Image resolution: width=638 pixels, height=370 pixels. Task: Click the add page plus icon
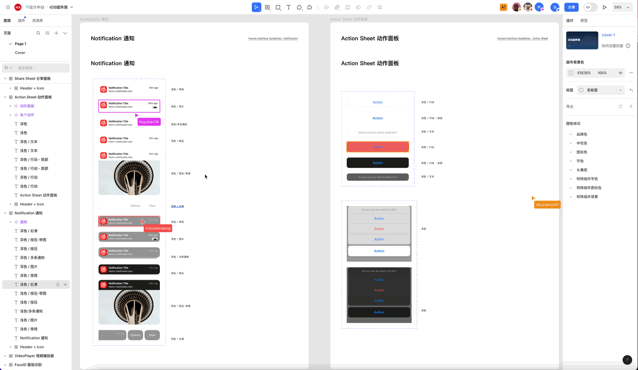56,33
